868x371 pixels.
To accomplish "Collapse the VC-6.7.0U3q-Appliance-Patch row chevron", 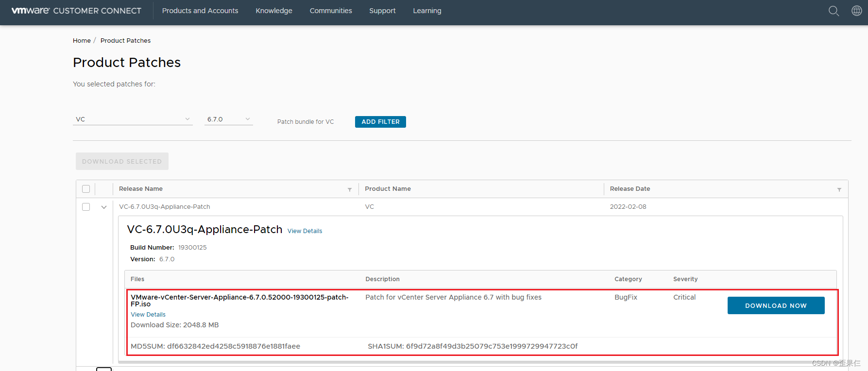I will coord(104,207).
